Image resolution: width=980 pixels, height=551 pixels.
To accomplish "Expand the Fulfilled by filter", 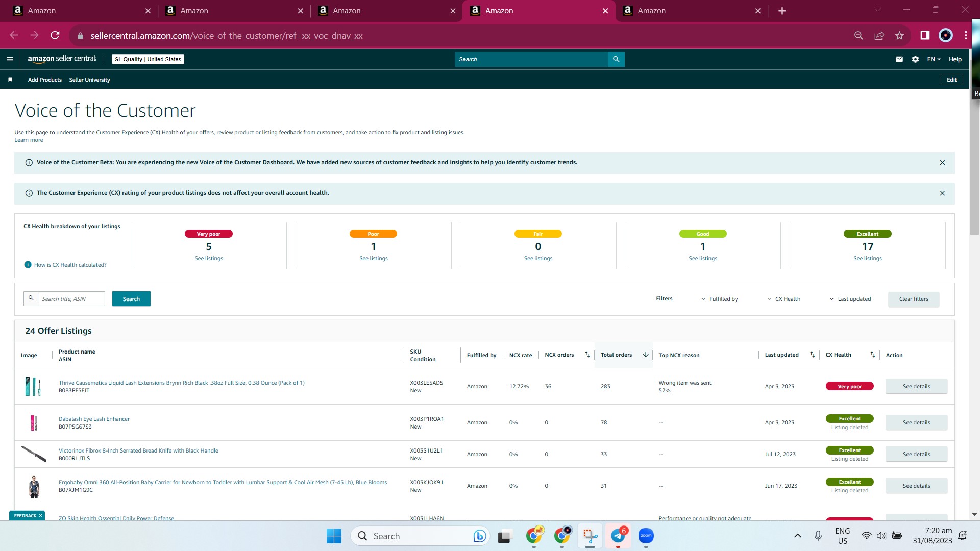I will tap(719, 299).
